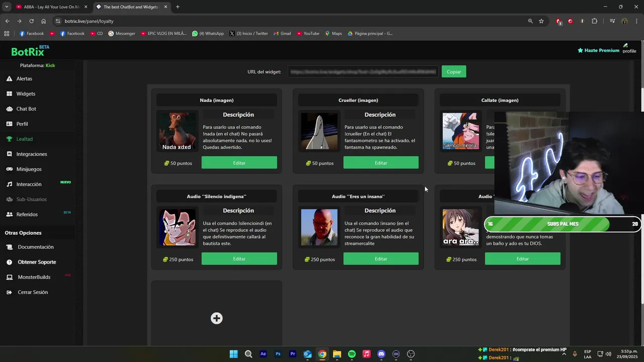The height and width of the screenshot is (362, 644).
Task: Click the browser home icon
Action: pyautogui.click(x=43, y=21)
